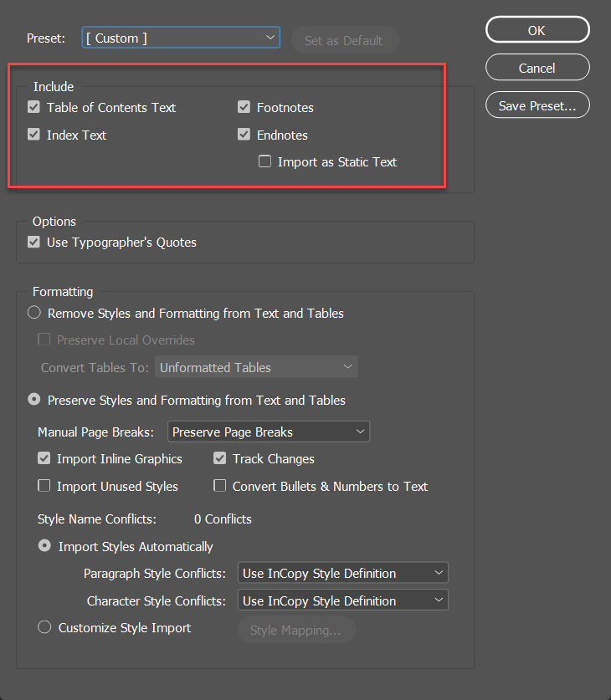Select Remove Styles and Formatting option
Viewport: 611px width, 700px height.
(x=33, y=313)
